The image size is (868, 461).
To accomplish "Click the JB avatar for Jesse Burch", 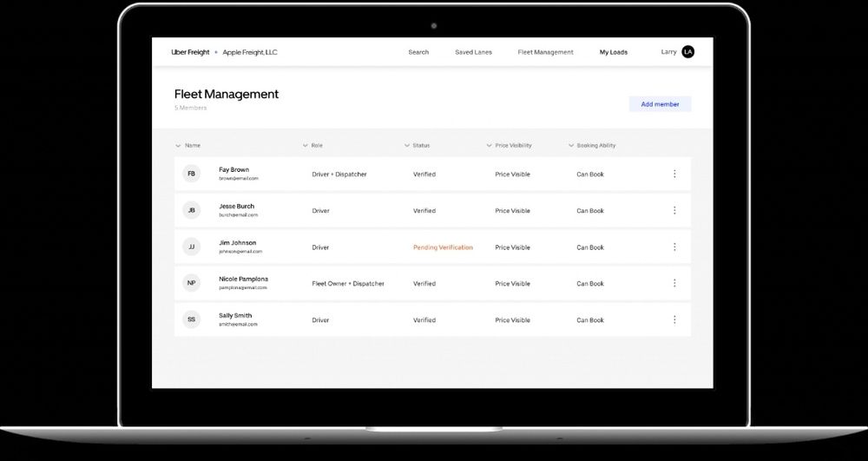I will (x=192, y=210).
